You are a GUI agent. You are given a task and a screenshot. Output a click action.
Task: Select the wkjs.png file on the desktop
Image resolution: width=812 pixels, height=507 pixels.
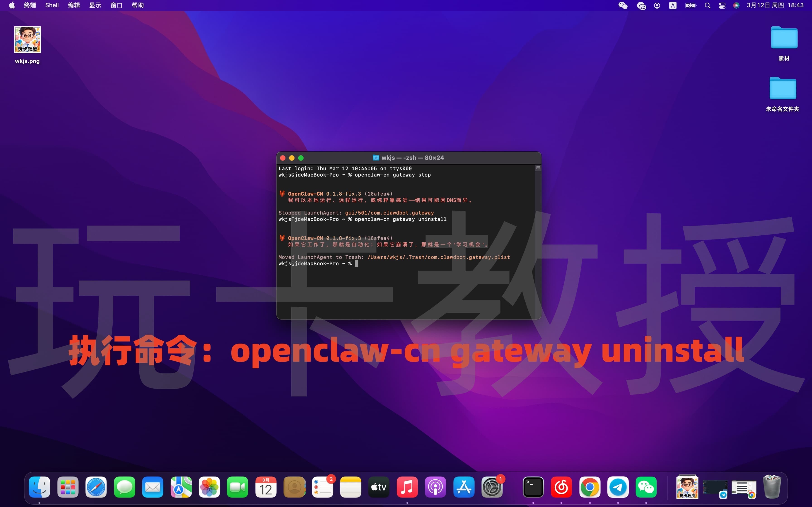(x=27, y=40)
